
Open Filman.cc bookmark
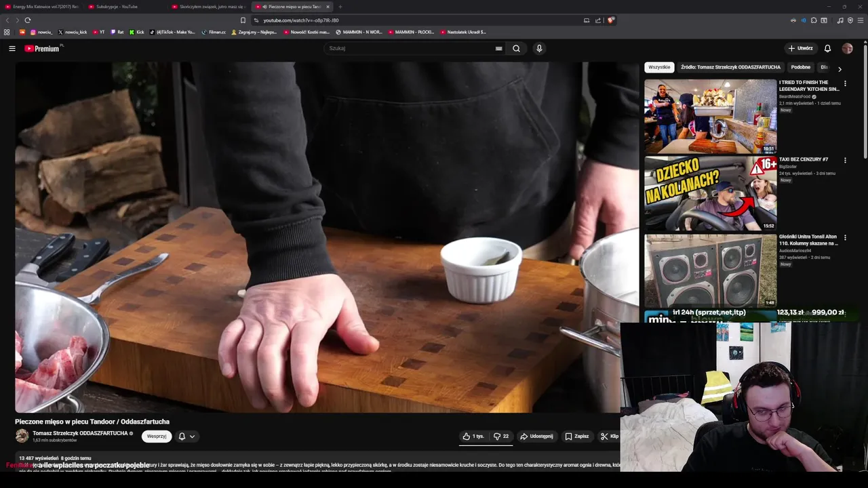click(x=214, y=32)
